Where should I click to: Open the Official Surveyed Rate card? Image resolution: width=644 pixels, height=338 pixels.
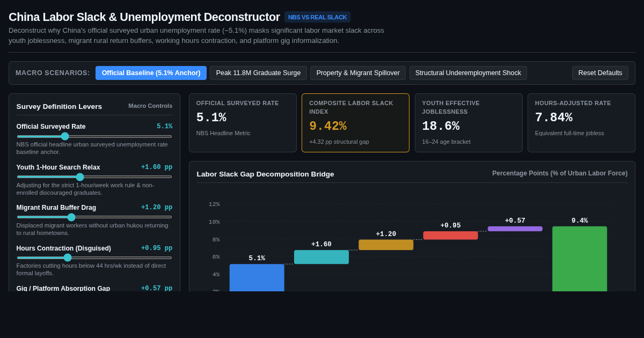coord(243,123)
